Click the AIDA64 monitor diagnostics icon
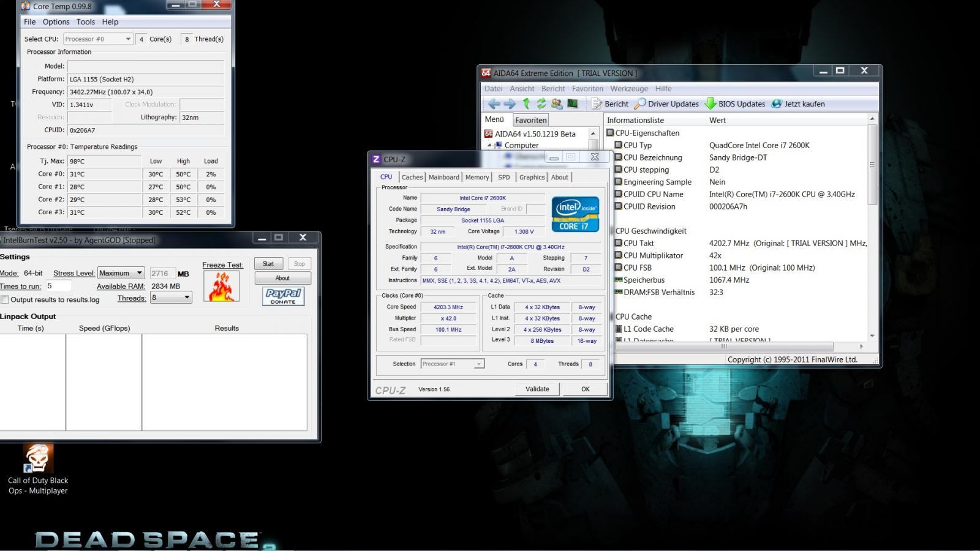The image size is (980, 551). [573, 103]
